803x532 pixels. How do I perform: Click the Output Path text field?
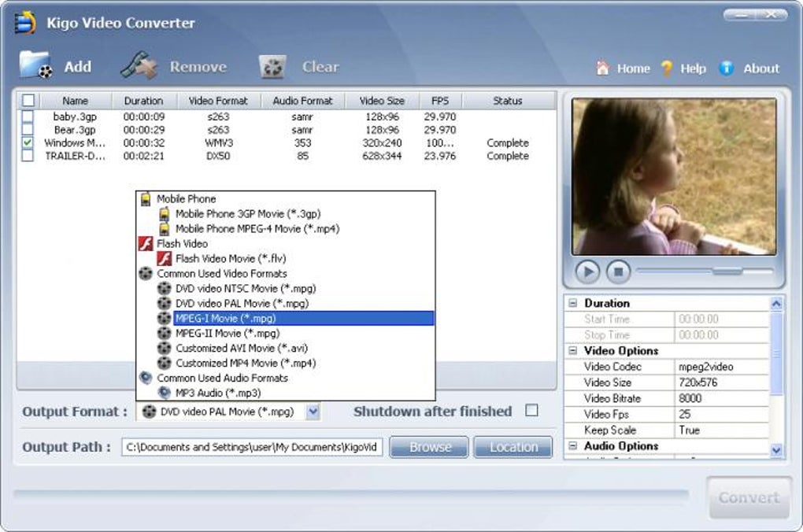pos(252,447)
